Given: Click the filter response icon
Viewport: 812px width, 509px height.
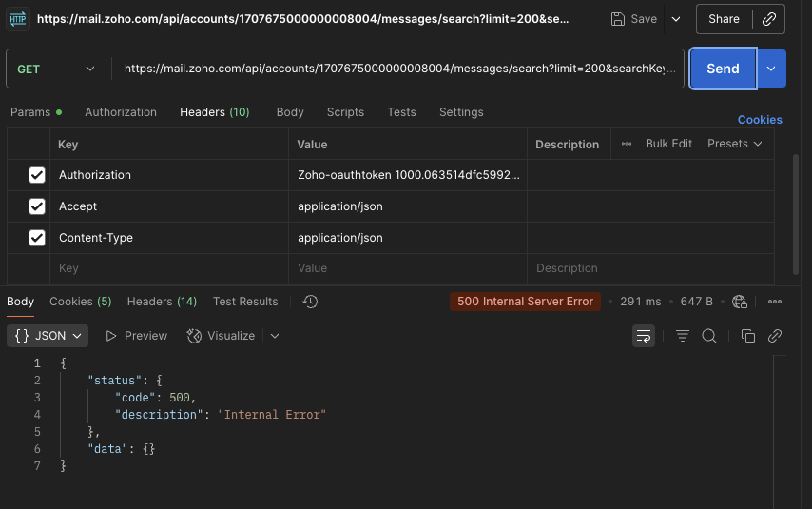Looking at the screenshot, I should (682, 336).
